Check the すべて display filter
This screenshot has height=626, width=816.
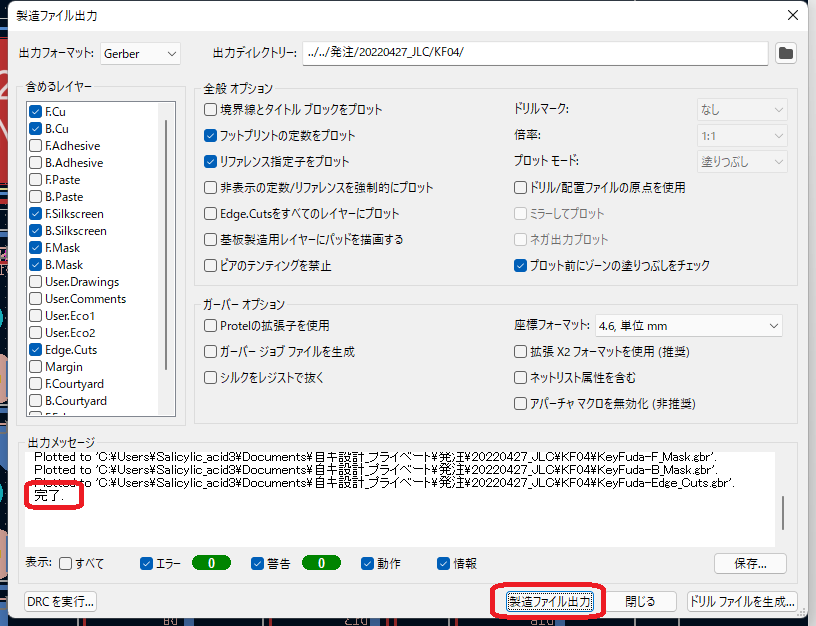tap(66, 564)
